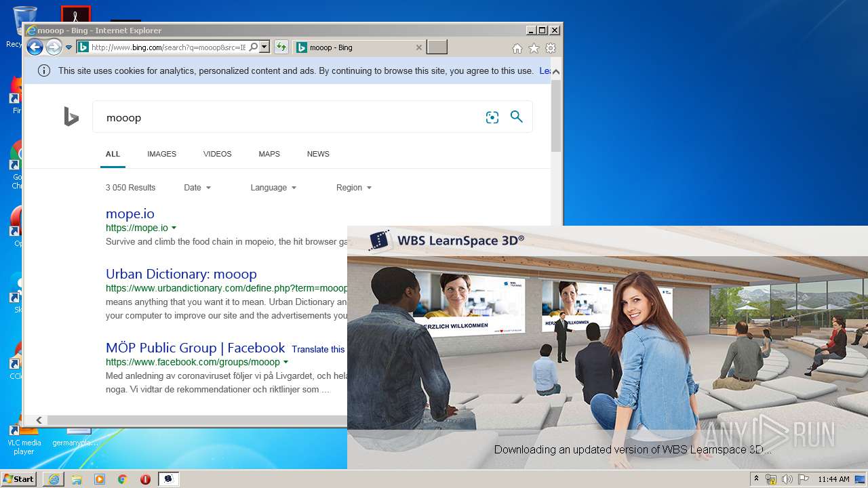Viewport: 868px width, 488px height.
Task: Select the Adobe Reader desktop icon
Action: tap(75, 14)
